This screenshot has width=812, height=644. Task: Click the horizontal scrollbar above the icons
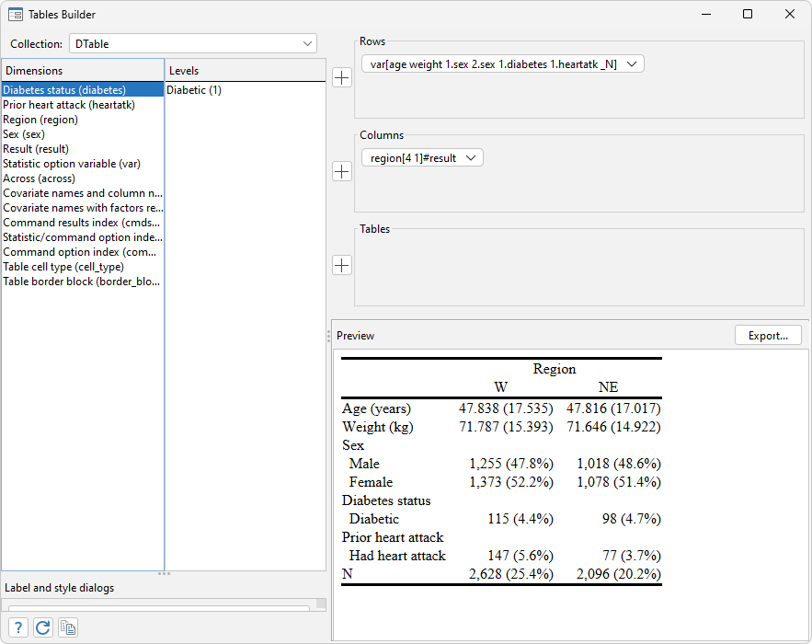pyautogui.click(x=156, y=604)
